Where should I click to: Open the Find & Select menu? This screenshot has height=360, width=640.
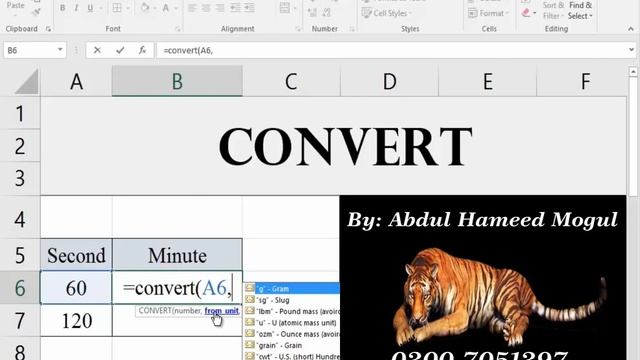pyautogui.click(x=580, y=11)
